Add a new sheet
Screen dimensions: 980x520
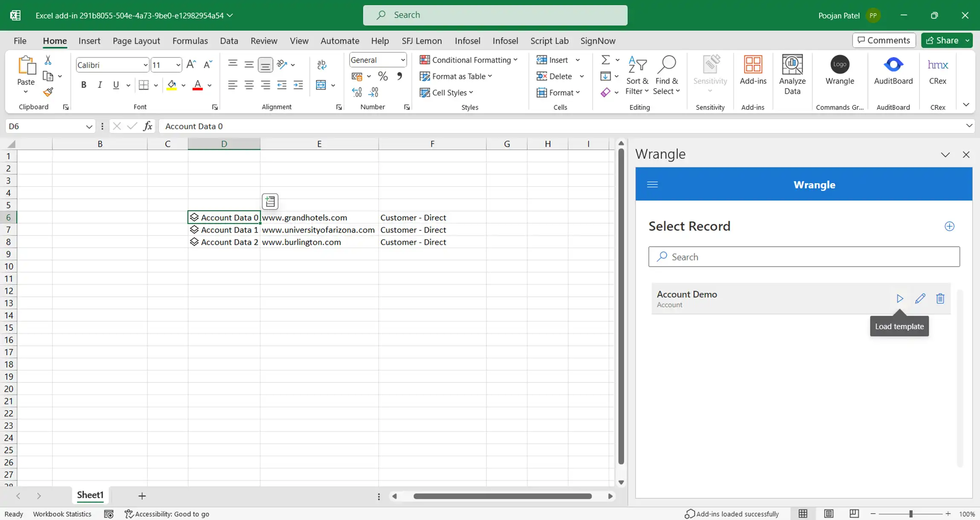(142, 496)
